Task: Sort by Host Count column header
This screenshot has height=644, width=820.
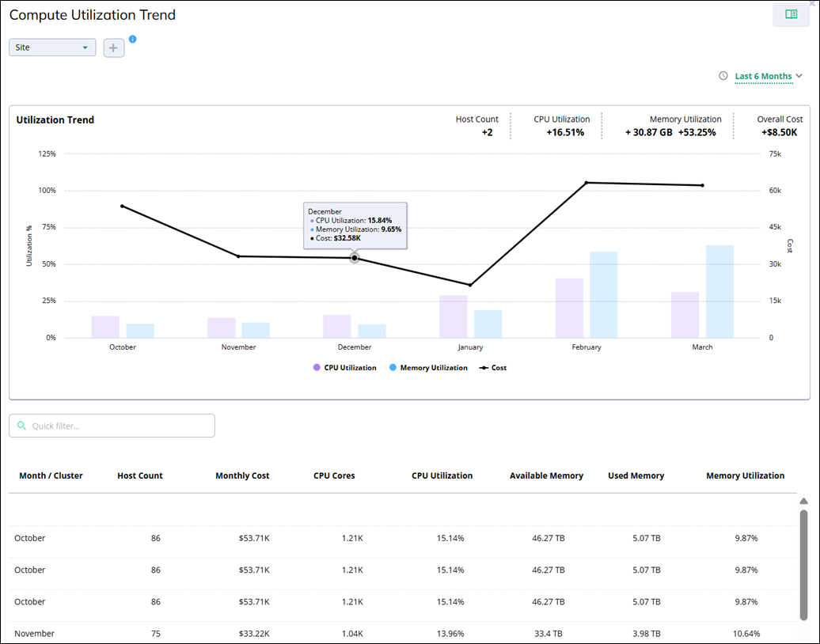Action: pos(140,475)
